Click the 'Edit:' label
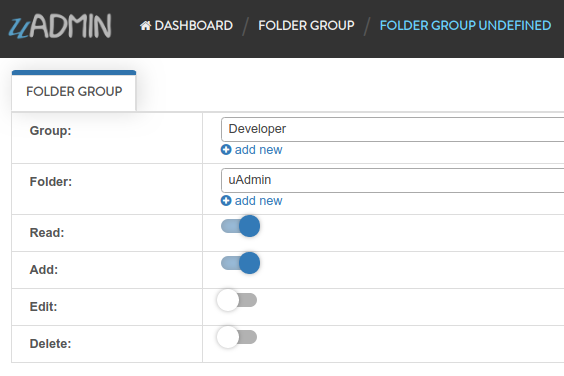The image size is (564, 376). click(x=43, y=307)
